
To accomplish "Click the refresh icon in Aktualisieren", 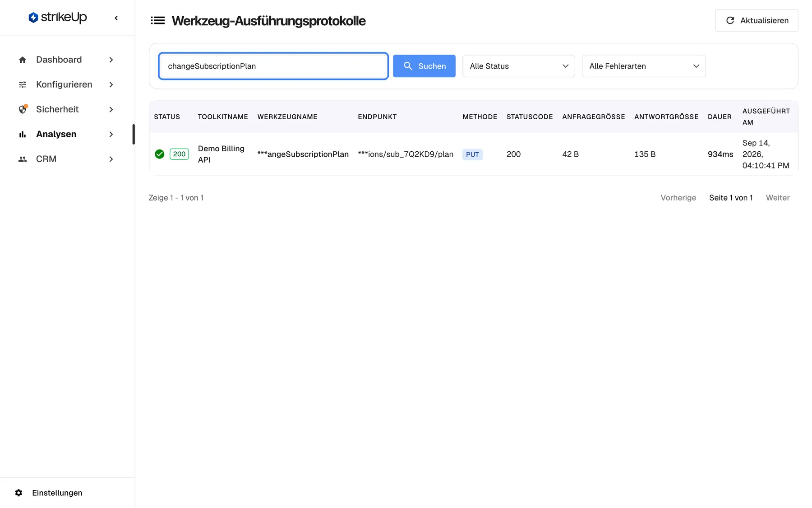I will tap(730, 20).
